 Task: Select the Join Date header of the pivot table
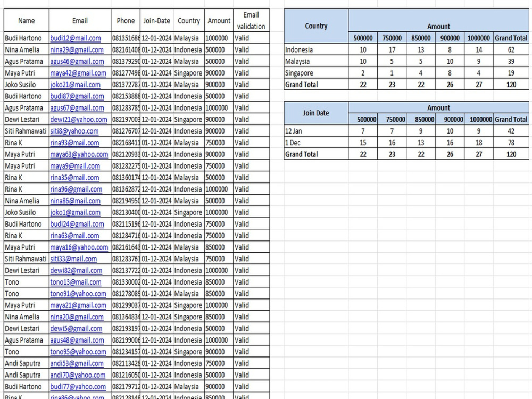coord(316,113)
